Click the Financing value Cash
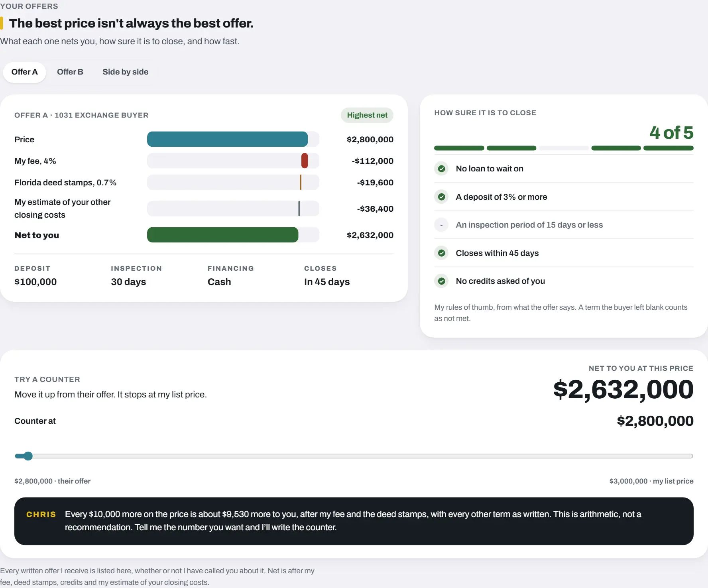Screen dimensions: 708x588 tap(219, 282)
